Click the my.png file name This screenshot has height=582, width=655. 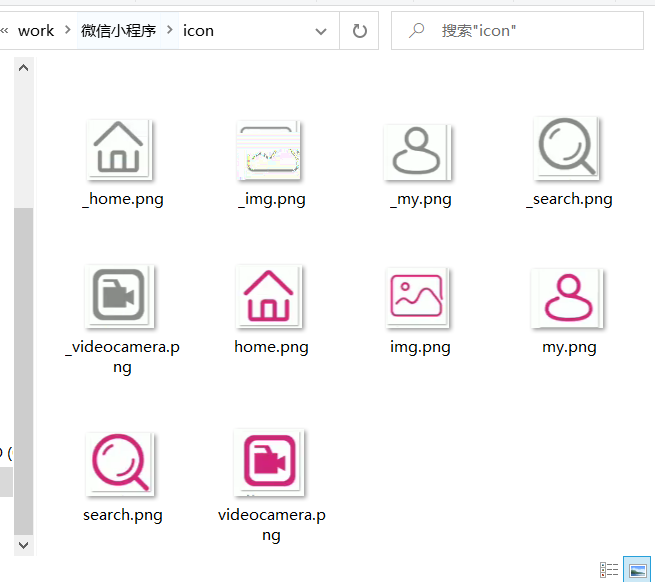[569, 347]
